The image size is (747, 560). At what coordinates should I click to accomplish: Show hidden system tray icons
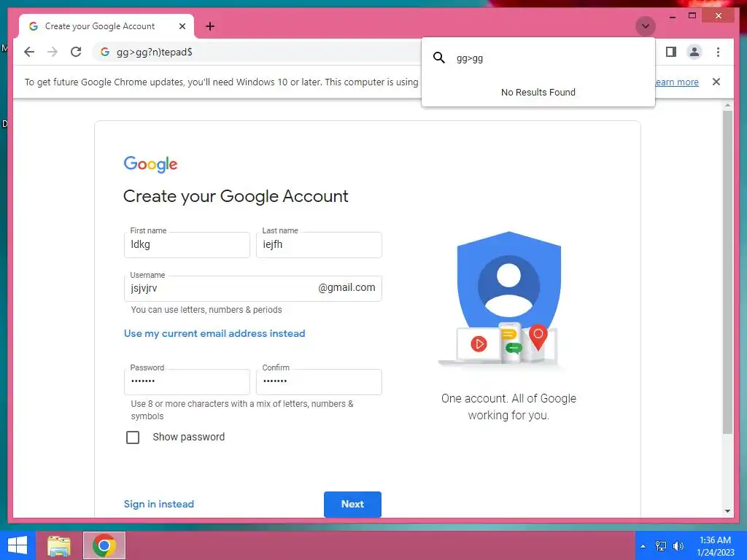tap(643, 546)
